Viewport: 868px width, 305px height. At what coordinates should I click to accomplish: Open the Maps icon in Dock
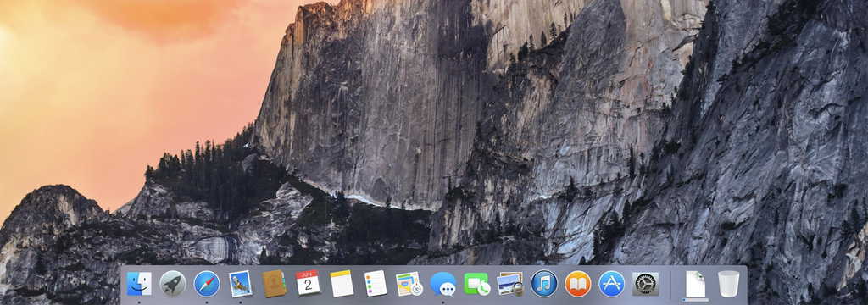tap(409, 284)
